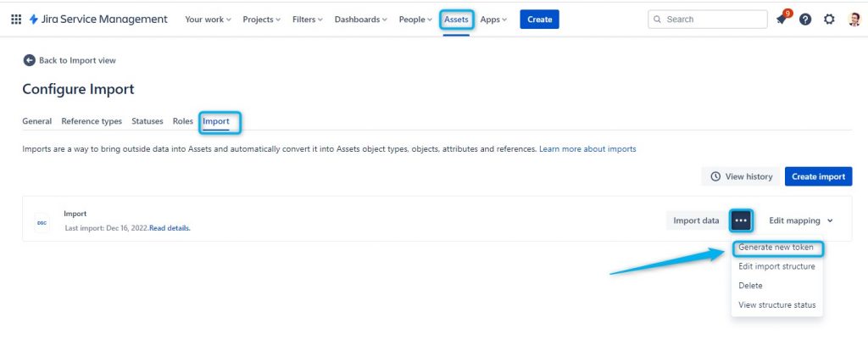The image size is (868, 351).
Task: Click the DSC import source icon
Action: [42, 223]
